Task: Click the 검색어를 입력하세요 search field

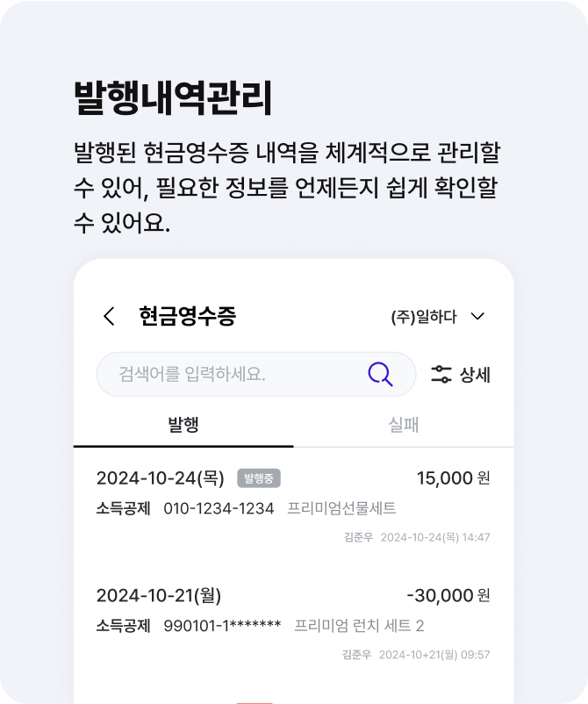Action: pyautogui.click(x=256, y=374)
